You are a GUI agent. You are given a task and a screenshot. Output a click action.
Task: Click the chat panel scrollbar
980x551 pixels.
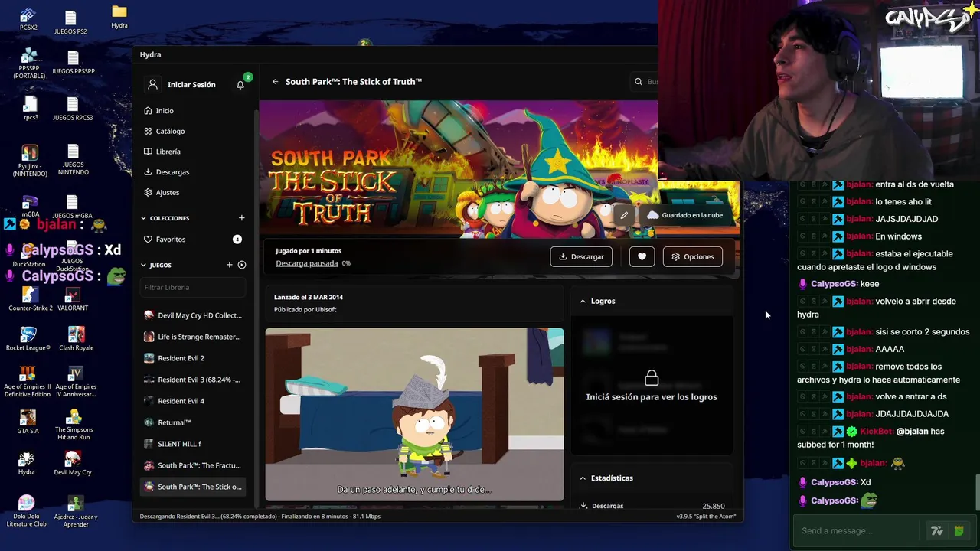coord(976,494)
